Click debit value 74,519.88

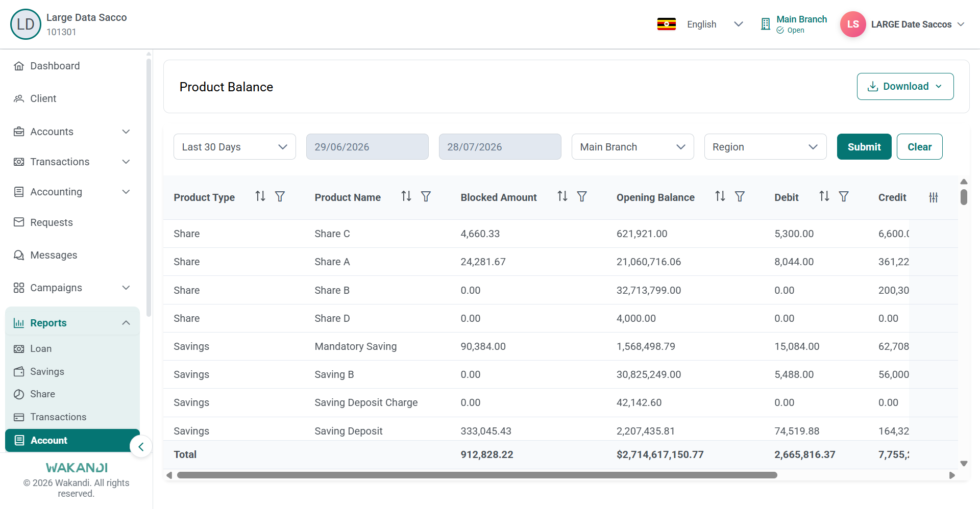point(797,431)
